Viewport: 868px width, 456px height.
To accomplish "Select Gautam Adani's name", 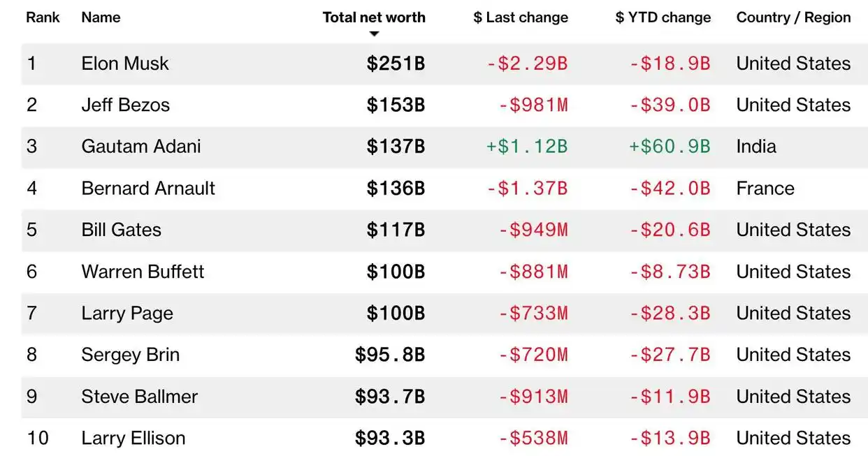I will pos(141,147).
